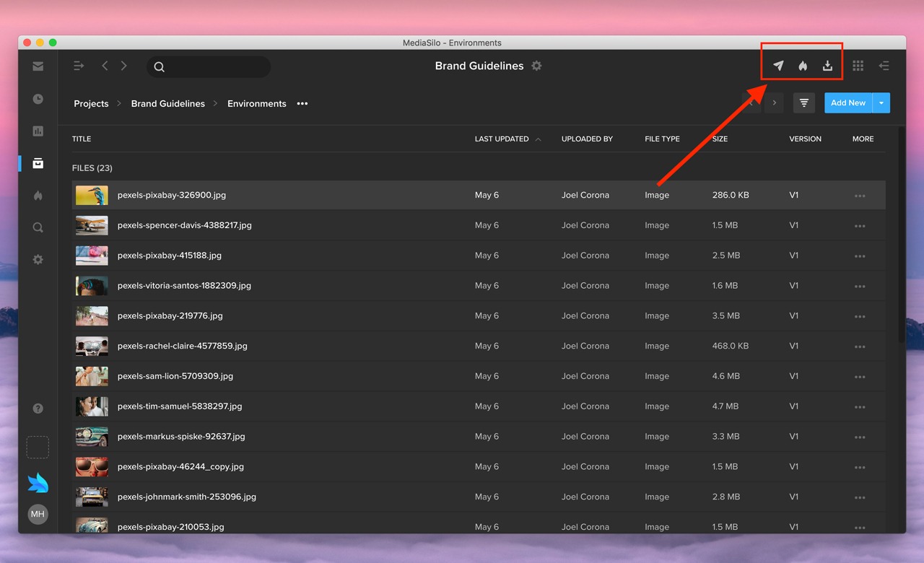Open more options for pexels-rachel-claire-4577859.jpg
Image resolution: width=924 pixels, height=563 pixels.
pos(860,346)
